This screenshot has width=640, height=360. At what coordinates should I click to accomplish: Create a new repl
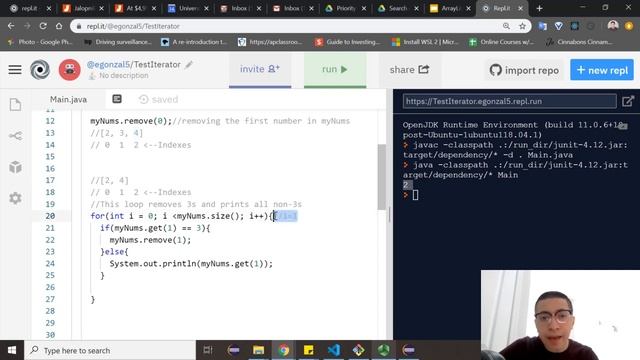tap(602, 70)
